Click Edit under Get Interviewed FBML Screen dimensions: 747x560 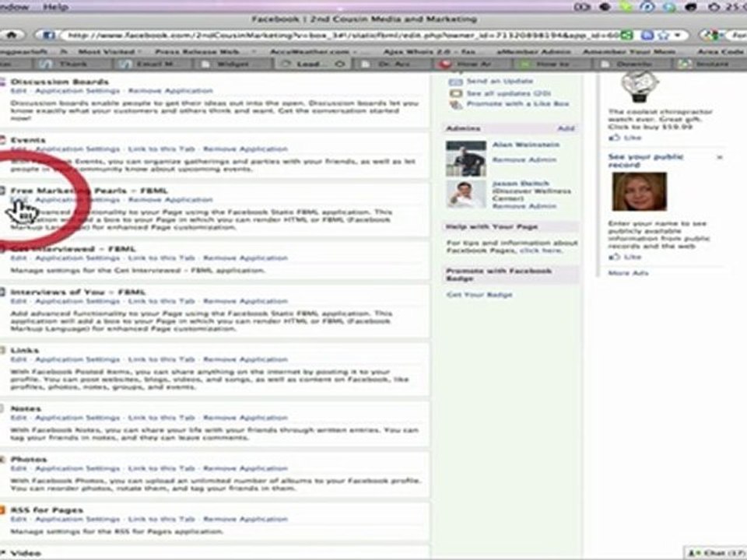coord(19,257)
